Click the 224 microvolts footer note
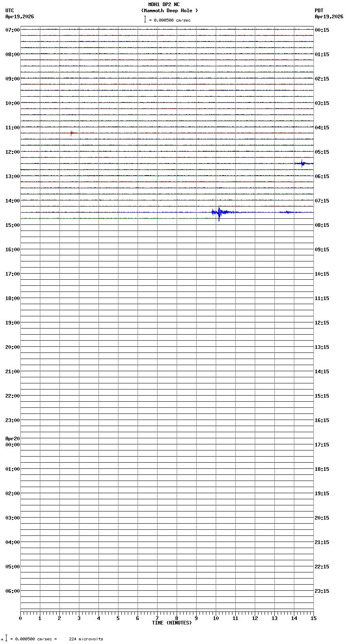Viewport: 346px width, 644px height. click(x=86, y=639)
